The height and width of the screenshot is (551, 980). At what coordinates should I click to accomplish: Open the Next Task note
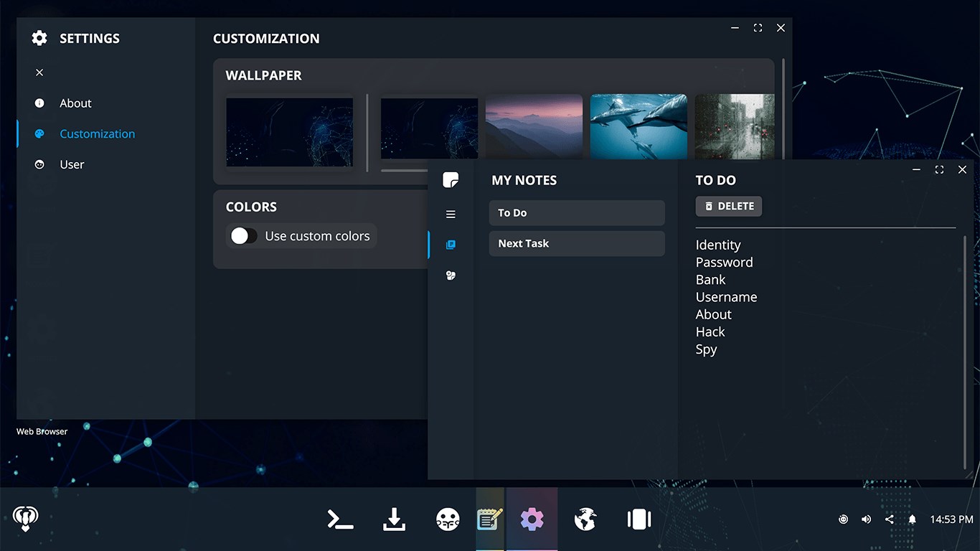(x=577, y=244)
